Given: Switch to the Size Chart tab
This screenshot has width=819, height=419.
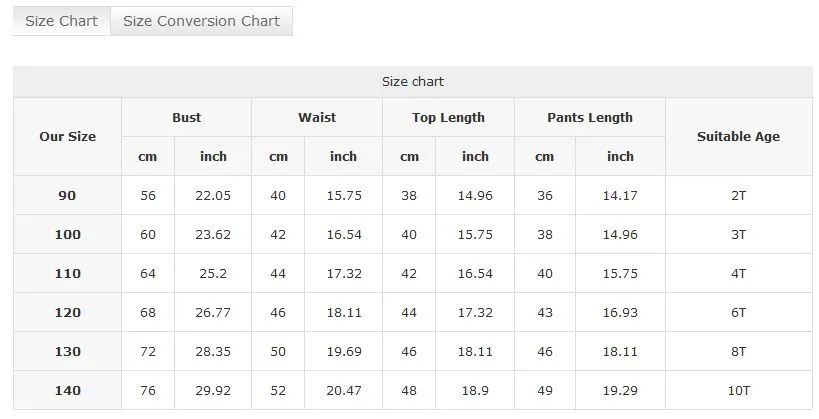Looking at the screenshot, I should pos(62,21).
